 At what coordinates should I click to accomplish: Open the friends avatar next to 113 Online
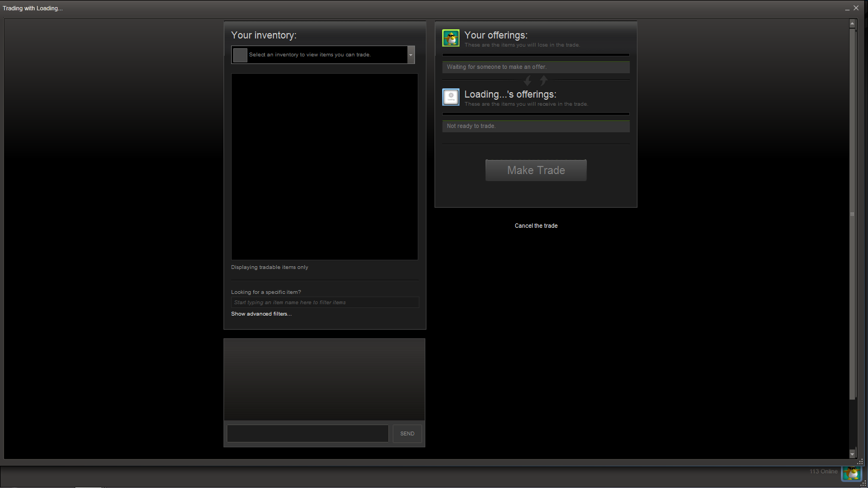coord(851,473)
